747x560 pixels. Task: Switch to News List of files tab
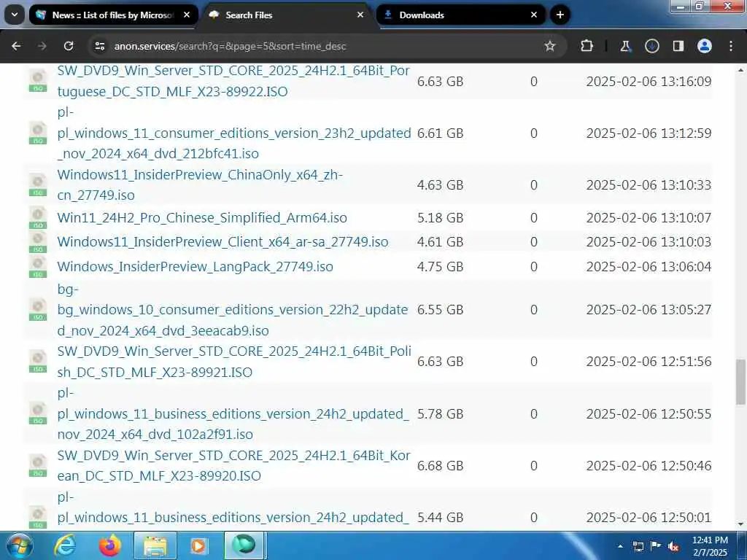pyautogui.click(x=113, y=15)
